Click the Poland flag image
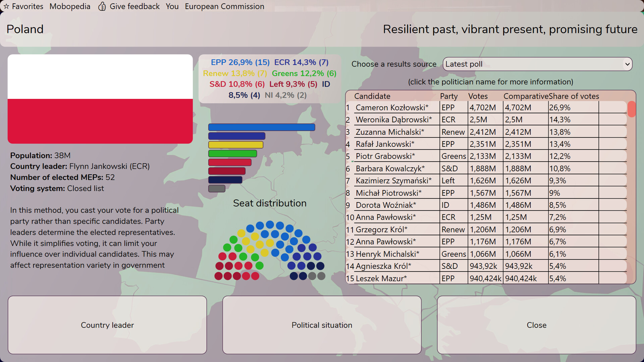Viewport: 644px width, 362px height. [x=100, y=99]
